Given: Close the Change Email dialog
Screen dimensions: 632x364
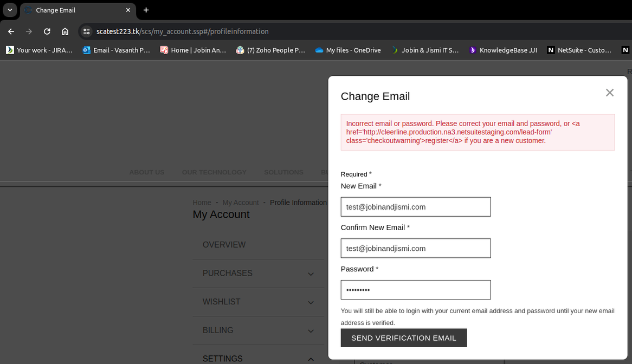Looking at the screenshot, I should pos(610,93).
